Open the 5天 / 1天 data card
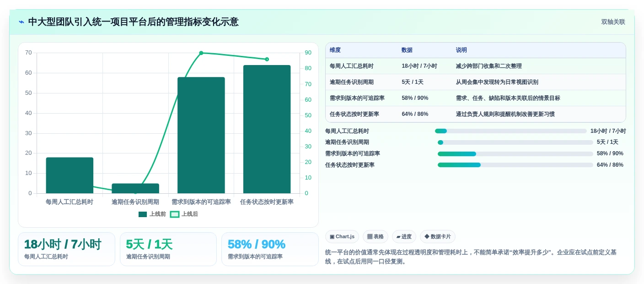The width and height of the screenshot is (644, 284). (x=168, y=249)
